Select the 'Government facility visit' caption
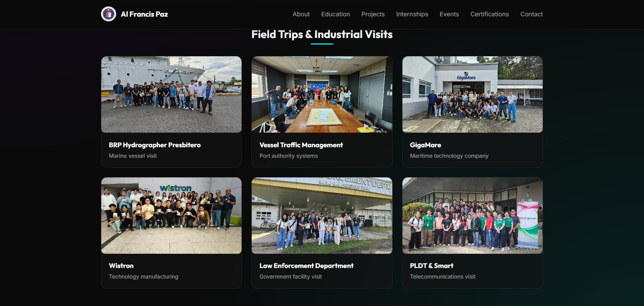This screenshot has width=644, height=306. click(x=291, y=276)
